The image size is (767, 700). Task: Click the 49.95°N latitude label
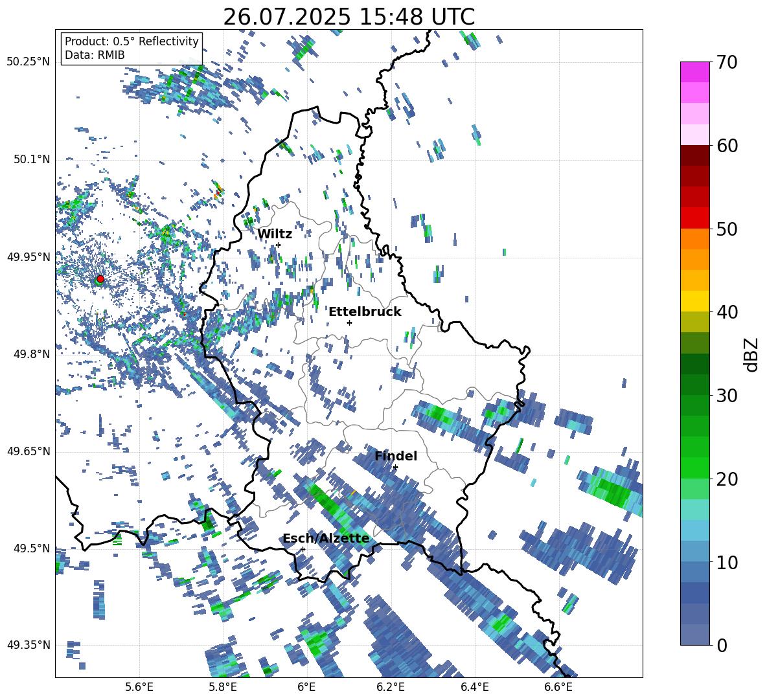click(29, 256)
